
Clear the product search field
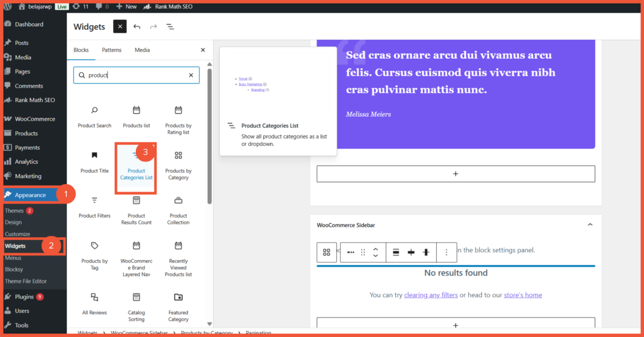coord(191,75)
